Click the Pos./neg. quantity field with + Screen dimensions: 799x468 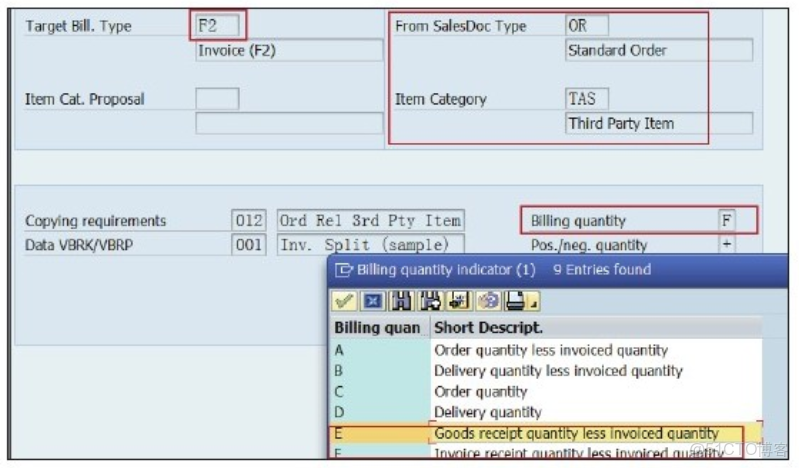[x=727, y=244]
